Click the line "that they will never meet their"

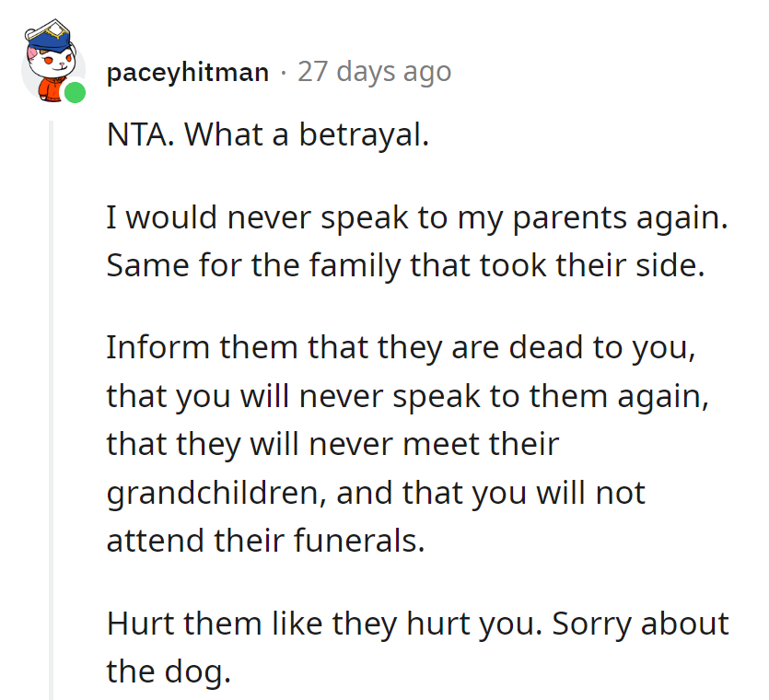pyautogui.click(x=332, y=444)
